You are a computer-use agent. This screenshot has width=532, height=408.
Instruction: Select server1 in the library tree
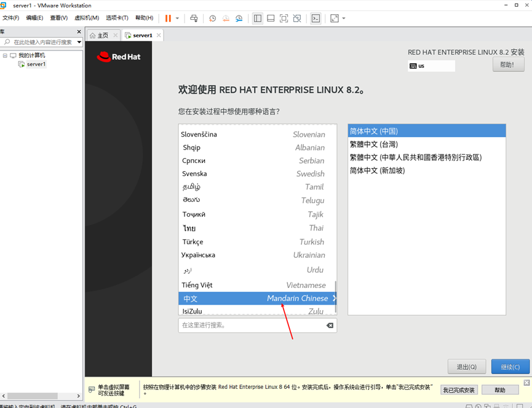(36, 64)
